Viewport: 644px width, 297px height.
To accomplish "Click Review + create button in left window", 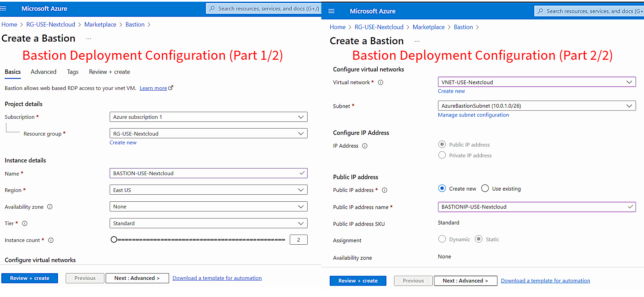I will point(30,278).
